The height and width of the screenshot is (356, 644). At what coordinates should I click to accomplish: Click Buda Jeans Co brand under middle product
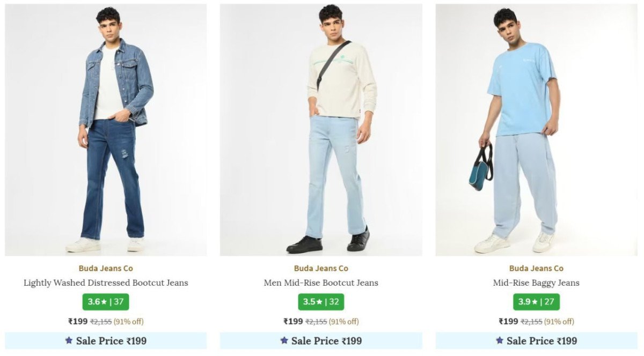coord(321,268)
